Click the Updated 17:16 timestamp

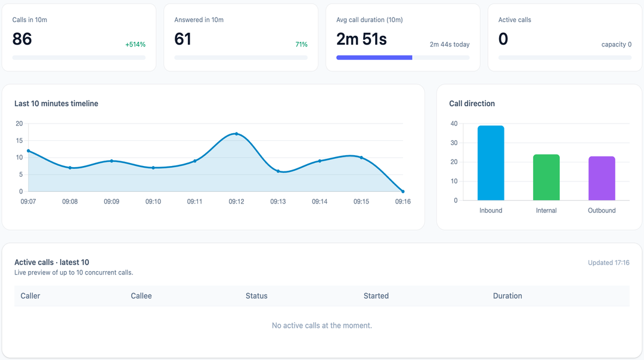point(608,263)
